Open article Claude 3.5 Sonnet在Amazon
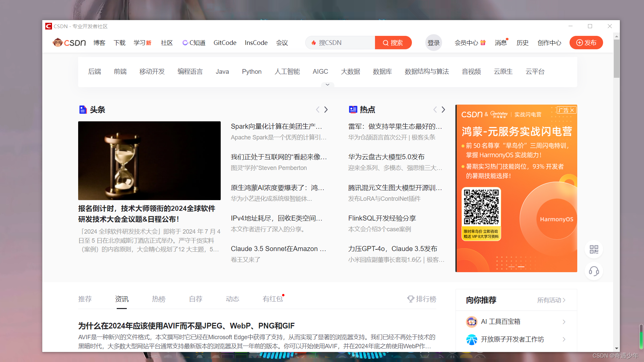This screenshot has width=644, height=362. 278,249
